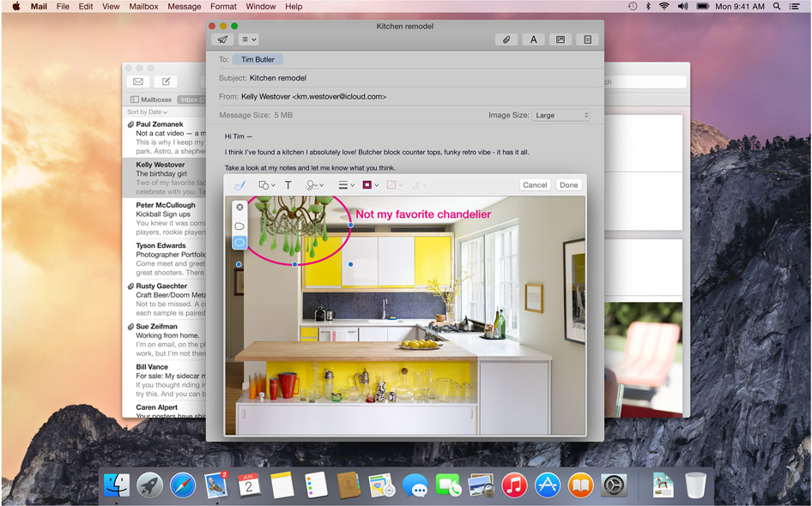This screenshot has width=812, height=506.
Task: Open Spotlight search in menu bar
Action: pos(777,6)
